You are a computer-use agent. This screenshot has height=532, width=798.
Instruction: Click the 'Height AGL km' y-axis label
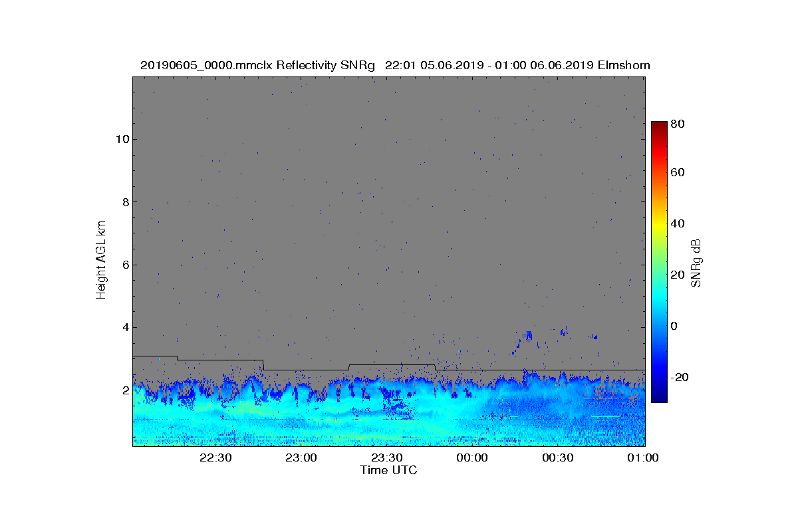tap(101, 259)
